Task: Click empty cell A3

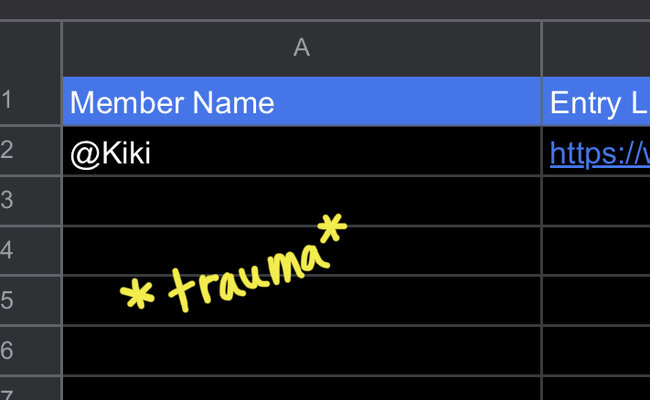Action: [x=301, y=201]
